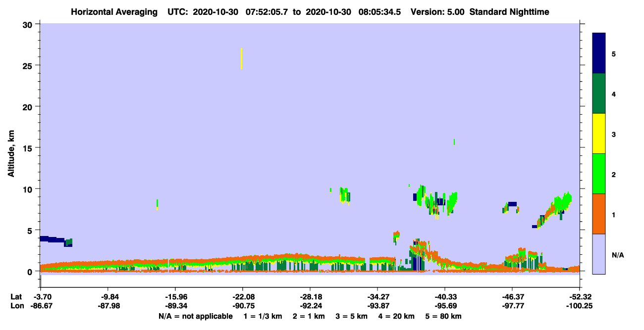
Task: Click the dark green level 4 colorbar segment
Action: [x=599, y=94]
